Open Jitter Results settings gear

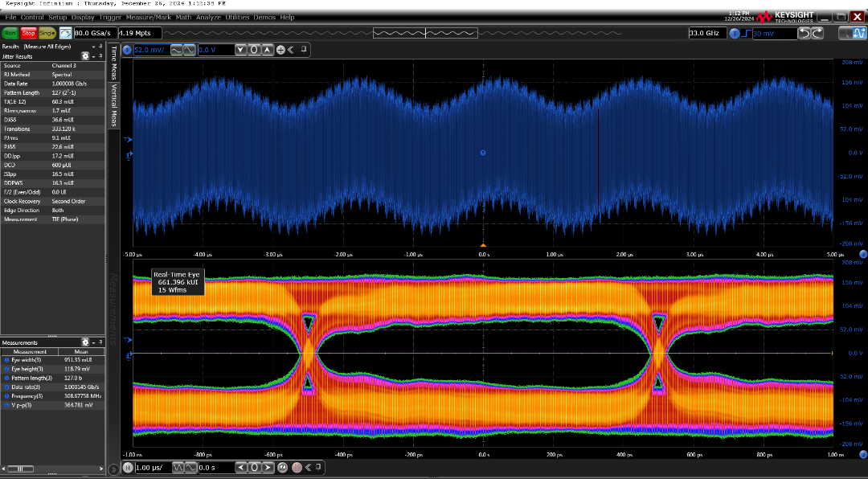(x=85, y=56)
